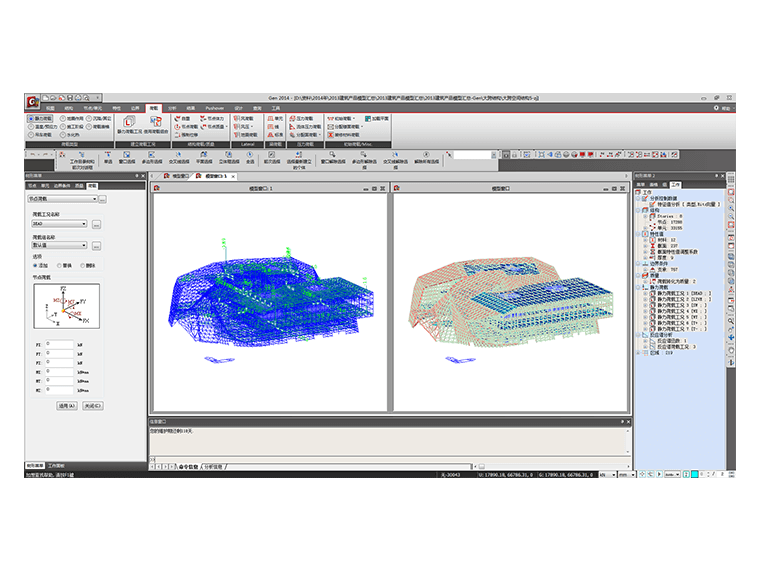Click the 静力荷载工况 static load cases icon
The width and height of the screenshot is (760, 577).
point(129,125)
